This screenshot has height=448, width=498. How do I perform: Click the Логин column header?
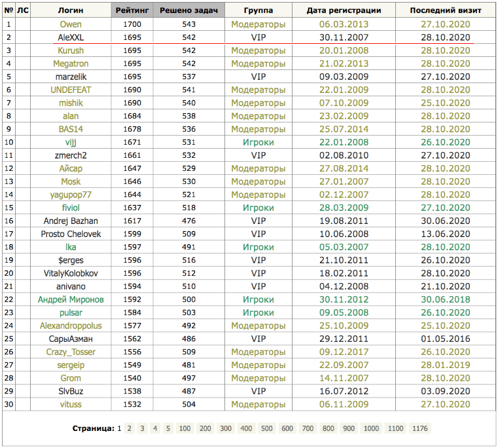tap(71, 11)
